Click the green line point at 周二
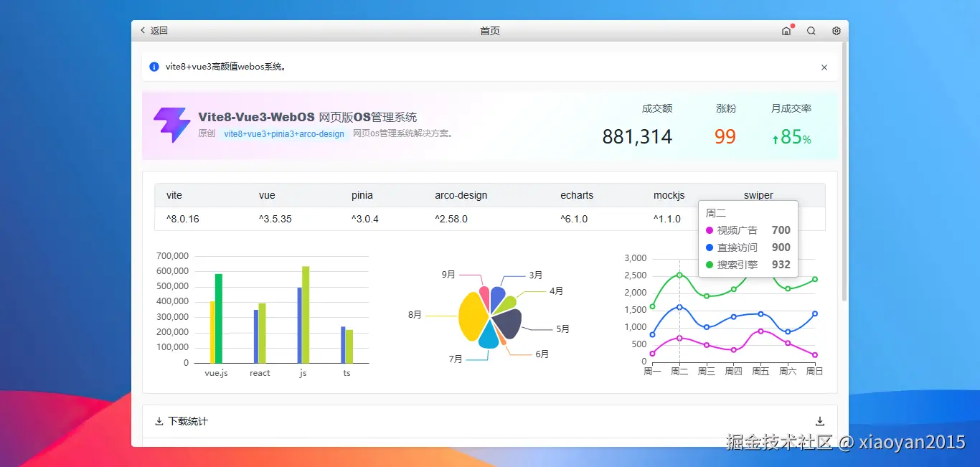Viewport: 980px width, 467px height. [679, 275]
